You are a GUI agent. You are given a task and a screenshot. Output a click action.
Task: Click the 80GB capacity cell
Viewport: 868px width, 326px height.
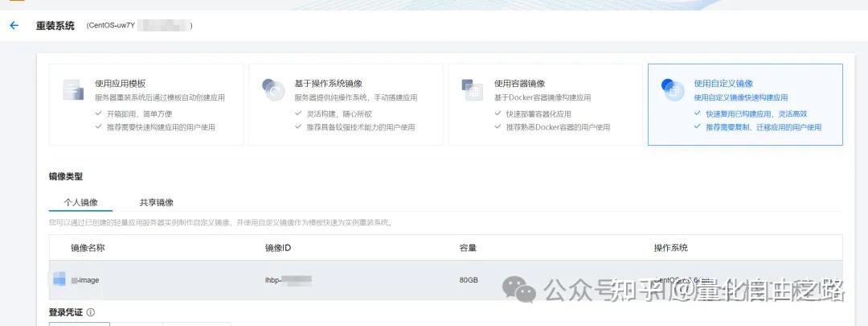coord(469,280)
